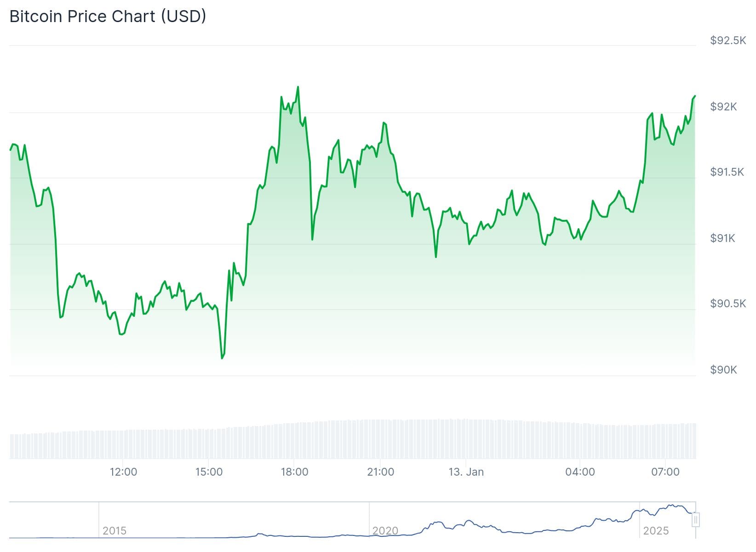This screenshot has height=552, width=756.
Task: Click the $90.5K price axis label
Action: 728,304
